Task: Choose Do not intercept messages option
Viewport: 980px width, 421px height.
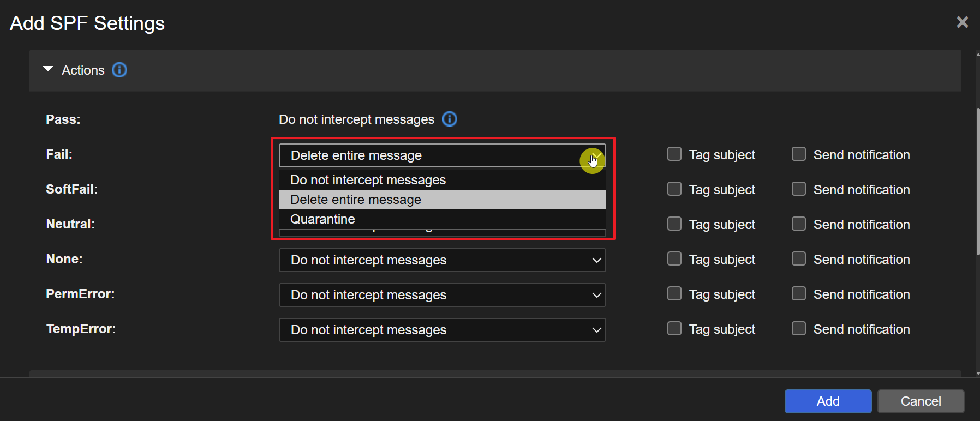Action: 368,180
